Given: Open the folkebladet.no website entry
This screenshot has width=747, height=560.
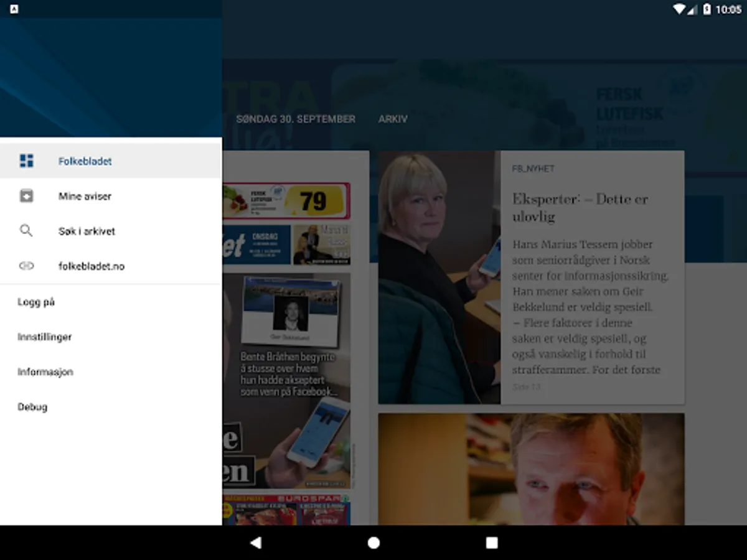Looking at the screenshot, I should pyautogui.click(x=111, y=266).
